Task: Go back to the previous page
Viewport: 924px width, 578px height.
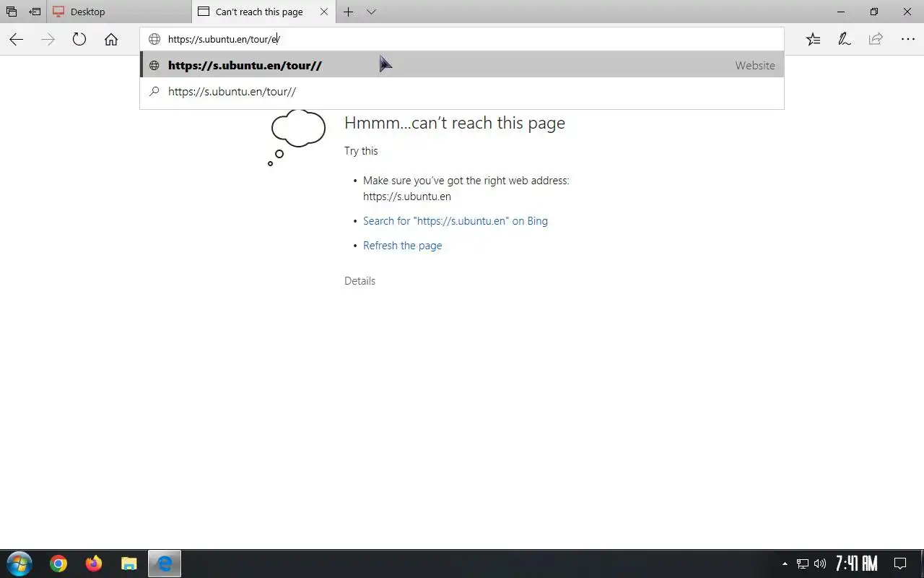Action: [x=16, y=40]
